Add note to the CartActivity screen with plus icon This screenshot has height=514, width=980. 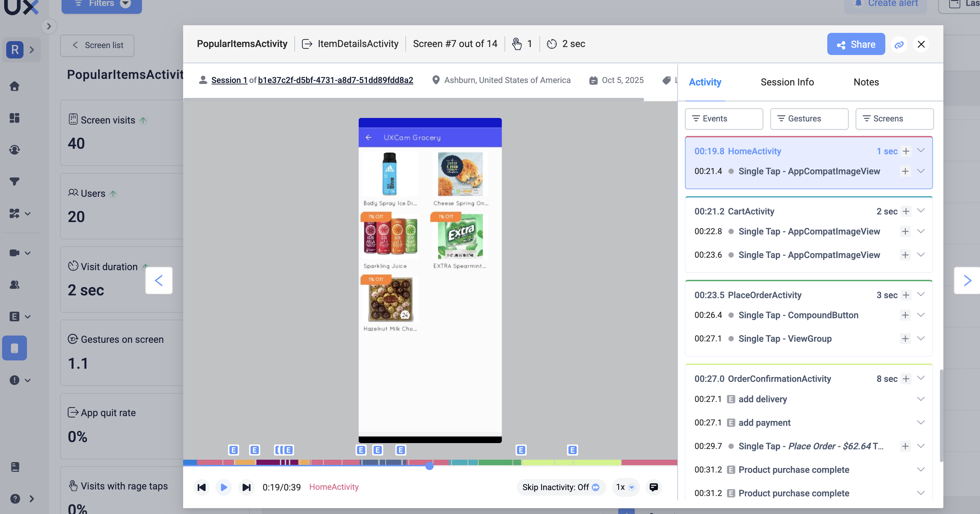coord(906,211)
